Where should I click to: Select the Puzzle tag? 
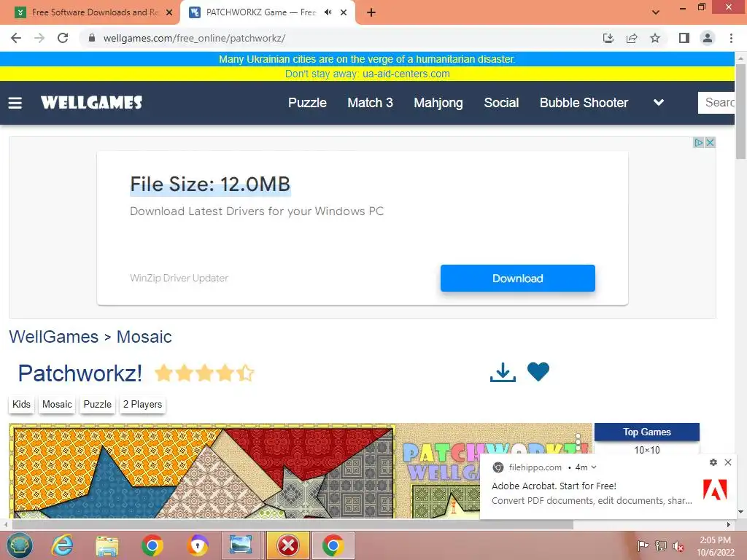pyautogui.click(x=98, y=404)
